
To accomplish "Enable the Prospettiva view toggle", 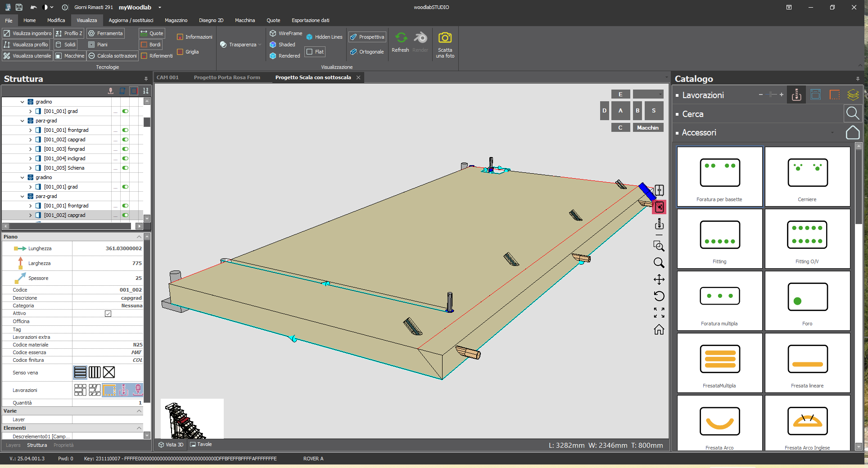I will click(x=367, y=36).
